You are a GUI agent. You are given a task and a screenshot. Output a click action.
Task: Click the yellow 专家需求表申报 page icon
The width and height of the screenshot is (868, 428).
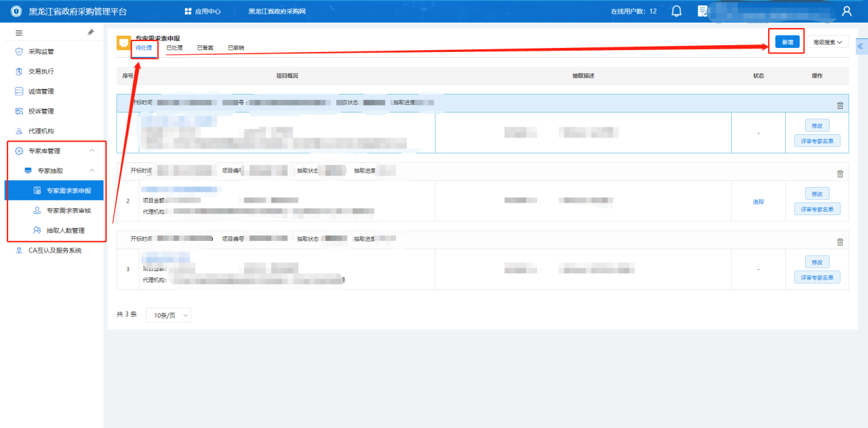124,42
